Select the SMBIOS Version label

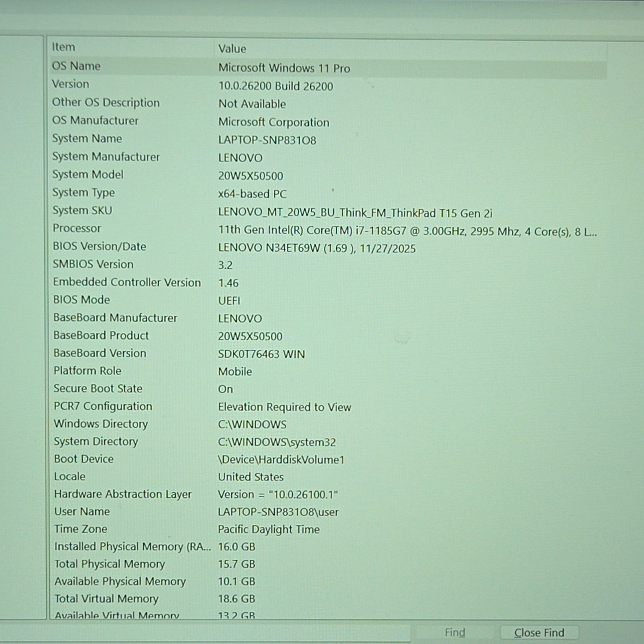[93, 264]
